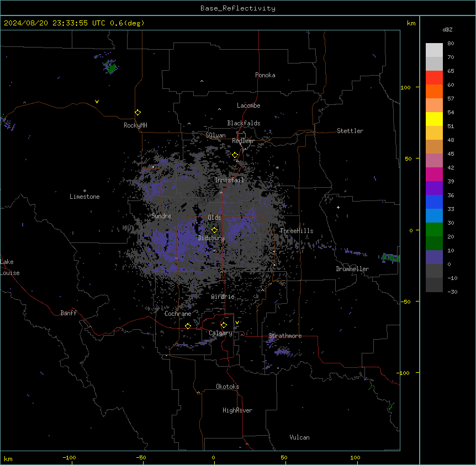Click the top-right km unit label
The height and width of the screenshot is (465, 476).
pyautogui.click(x=411, y=23)
